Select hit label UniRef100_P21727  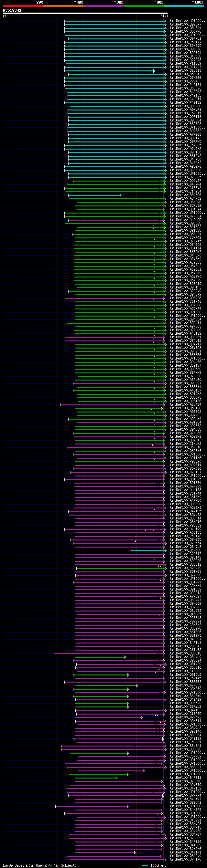pyautogui.click(x=186, y=67)
